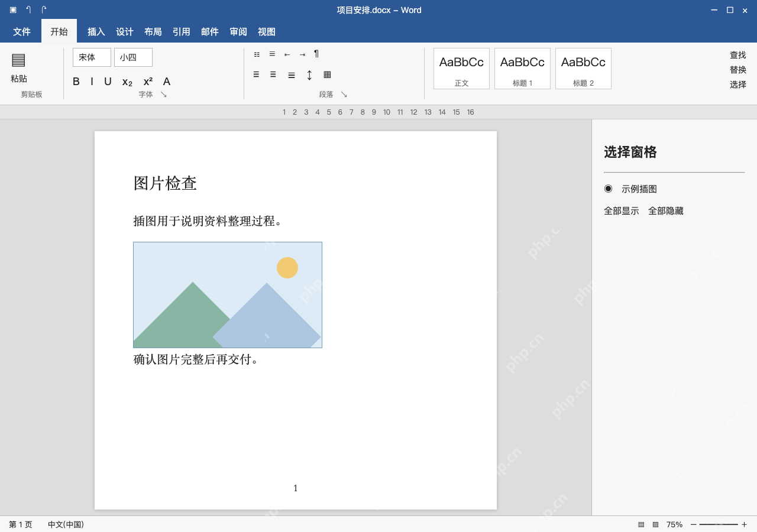Switch to the 视图 ribbon tab

pos(267,32)
